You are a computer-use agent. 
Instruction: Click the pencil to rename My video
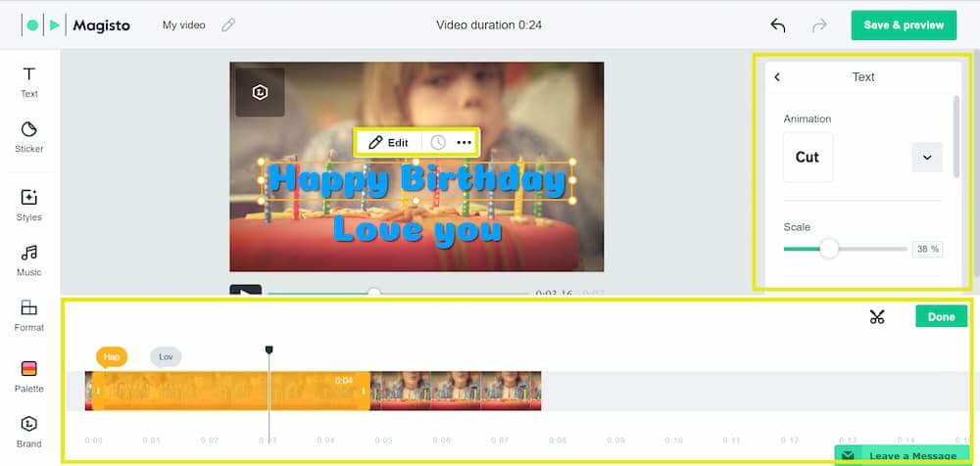pyautogui.click(x=228, y=25)
